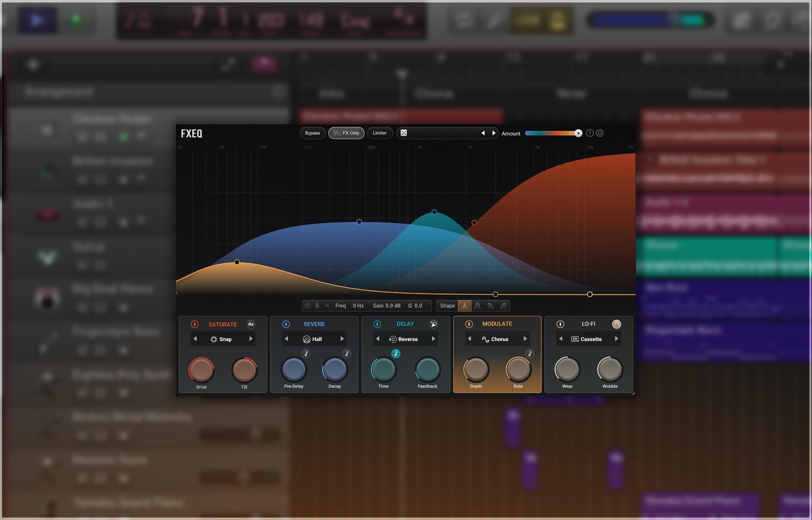Screen dimensions: 812x520
Task: Toggle the Lo-Fi module power button
Action: (560, 324)
